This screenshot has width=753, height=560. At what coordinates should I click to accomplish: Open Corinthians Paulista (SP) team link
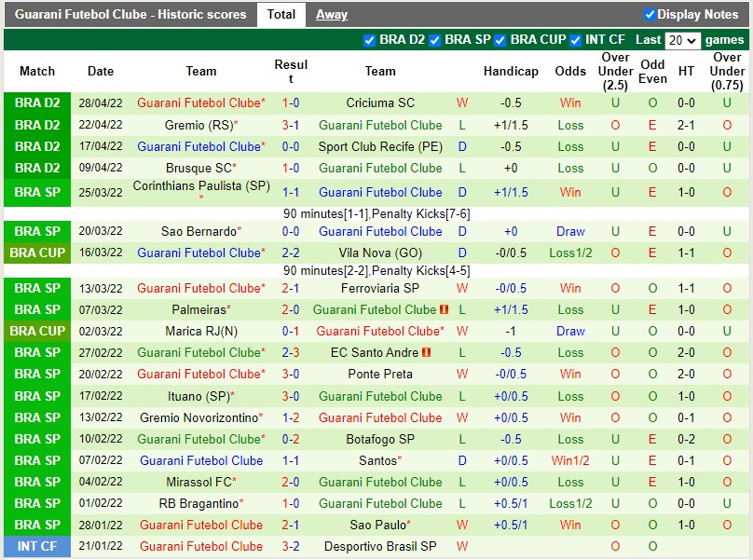(201, 185)
